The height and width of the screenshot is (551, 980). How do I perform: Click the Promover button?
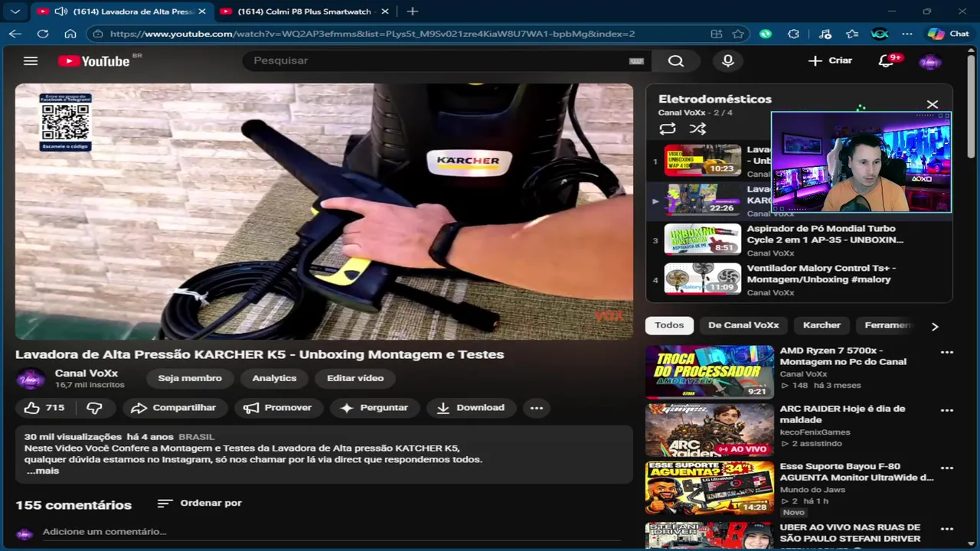point(278,408)
